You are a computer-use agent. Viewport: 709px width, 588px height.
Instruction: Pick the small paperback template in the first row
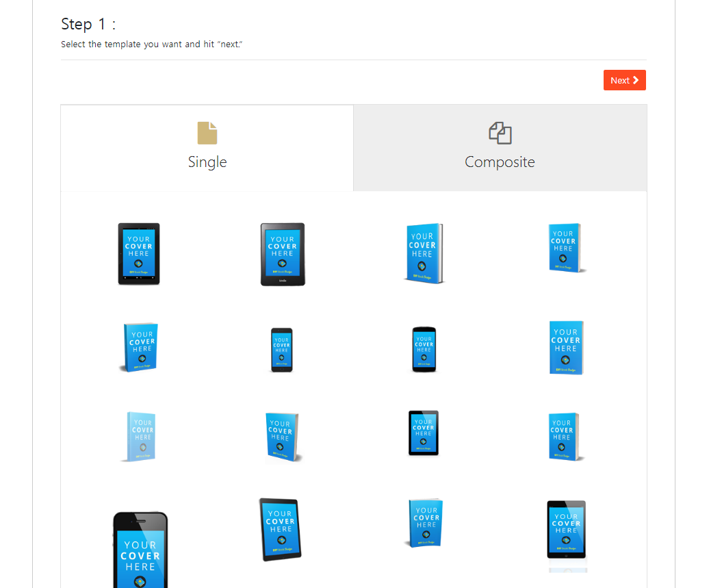pyautogui.click(x=566, y=247)
